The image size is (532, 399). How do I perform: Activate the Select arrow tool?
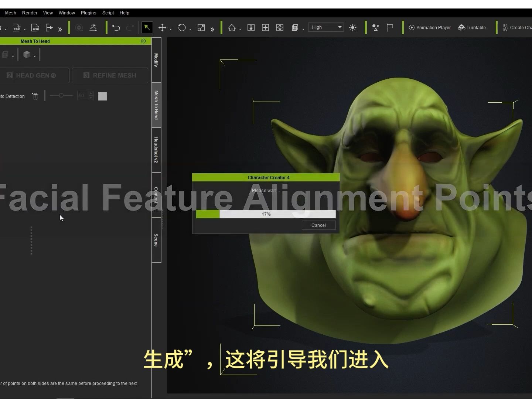pos(147,27)
